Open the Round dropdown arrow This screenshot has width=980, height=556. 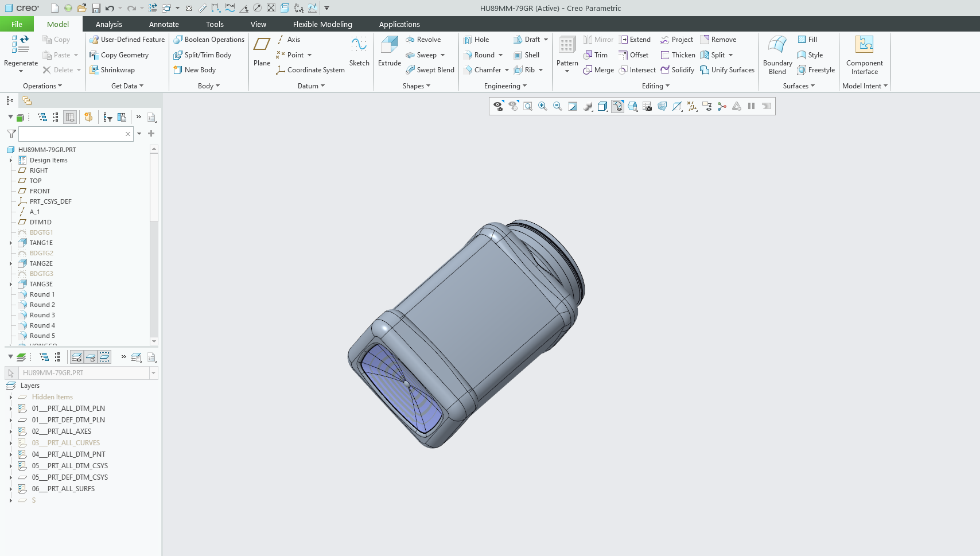[x=501, y=55]
